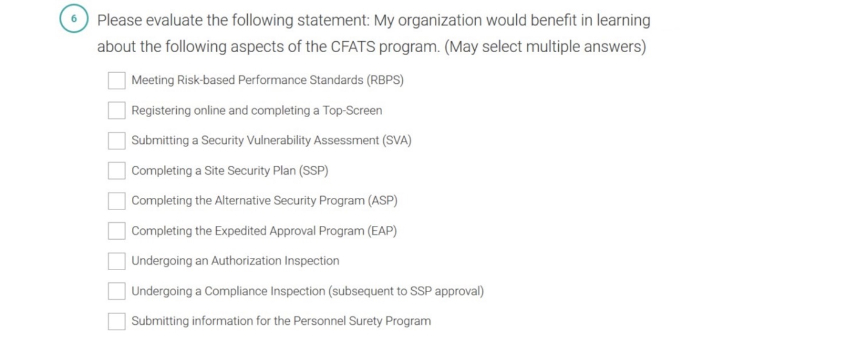The width and height of the screenshot is (868, 343).
Task: Tick the Personnel Surety Program checkbox
Action: (117, 321)
